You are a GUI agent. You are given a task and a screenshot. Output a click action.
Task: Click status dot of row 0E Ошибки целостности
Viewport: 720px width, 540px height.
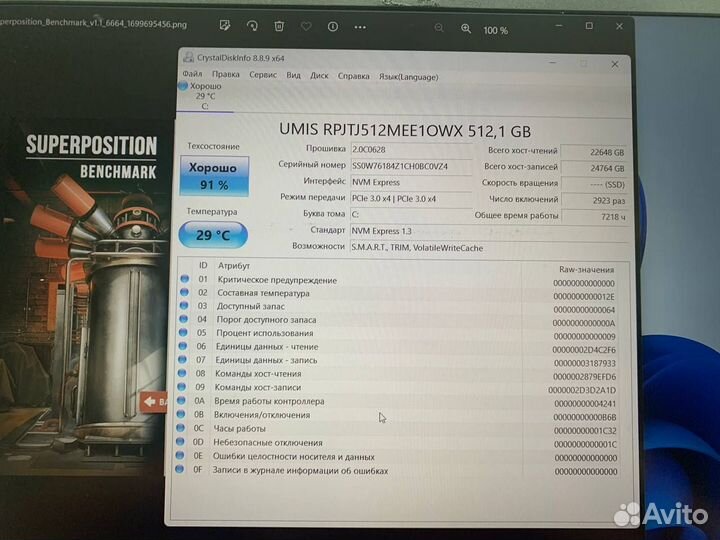pyautogui.click(x=180, y=455)
